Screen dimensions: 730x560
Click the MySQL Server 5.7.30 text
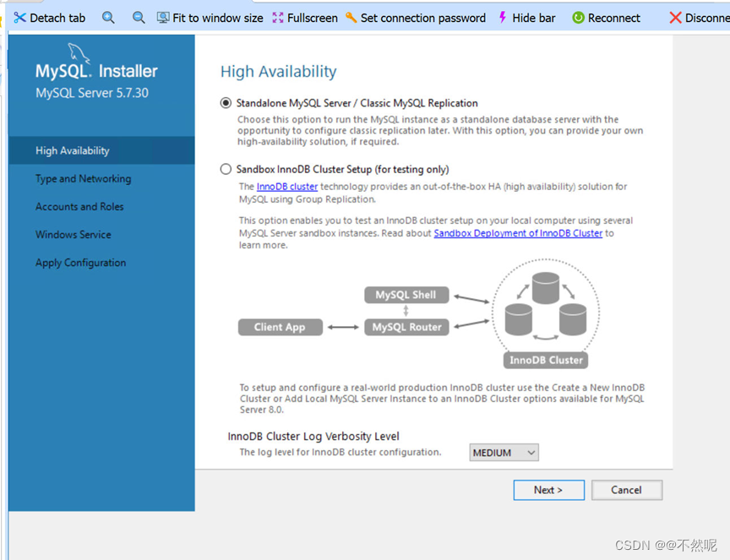click(x=92, y=93)
